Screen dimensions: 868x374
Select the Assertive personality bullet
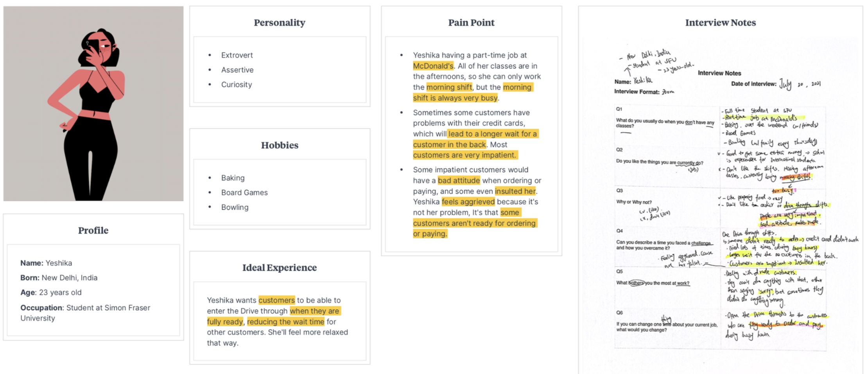(x=237, y=70)
